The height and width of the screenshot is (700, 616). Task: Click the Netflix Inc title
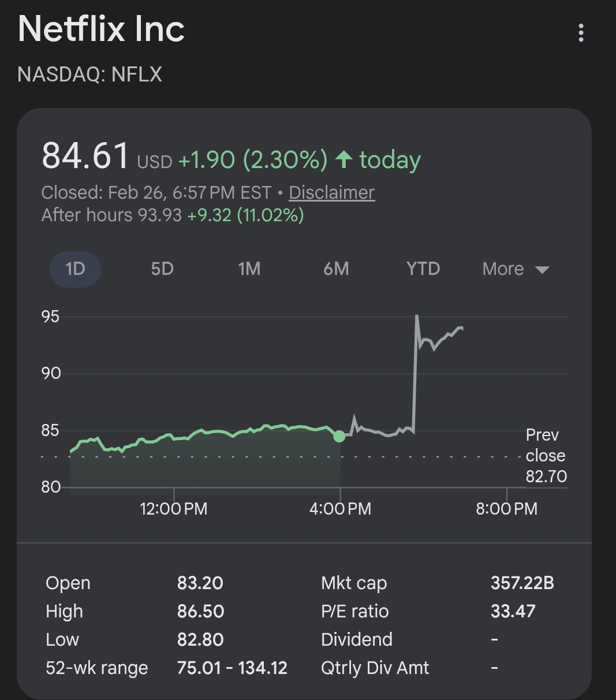[x=102, y=29]
